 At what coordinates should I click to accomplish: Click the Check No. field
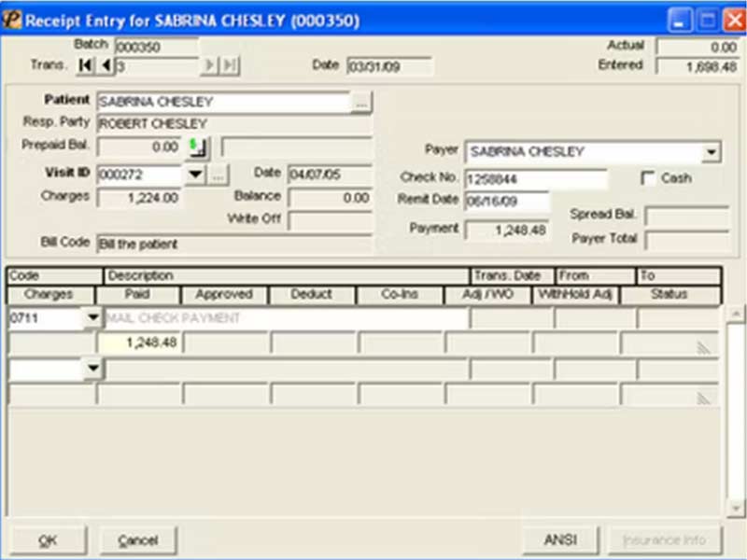[x=535, y=179]
